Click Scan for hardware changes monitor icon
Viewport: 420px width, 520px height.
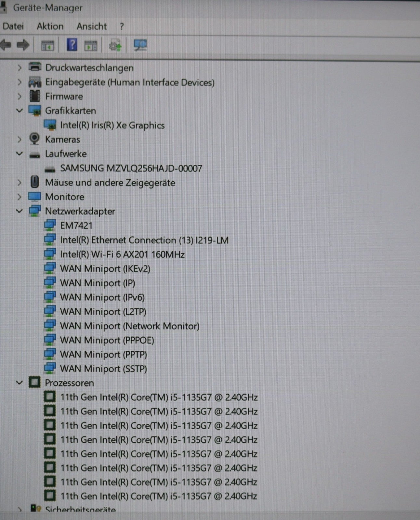click(140, 45)
